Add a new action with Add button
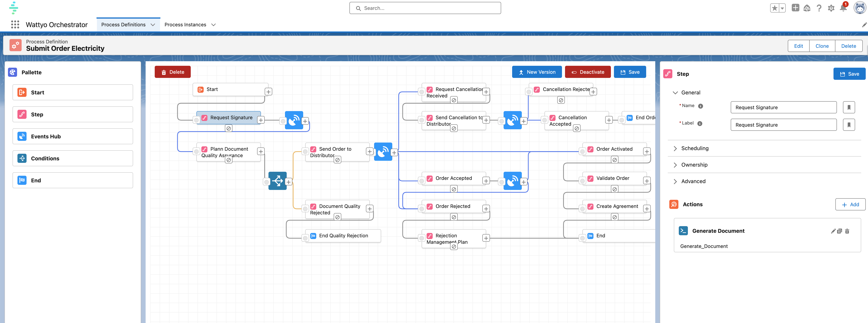 850,205
